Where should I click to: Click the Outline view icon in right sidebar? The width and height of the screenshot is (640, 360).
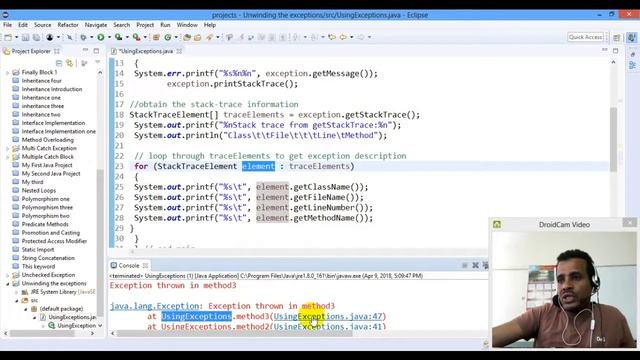632,65
